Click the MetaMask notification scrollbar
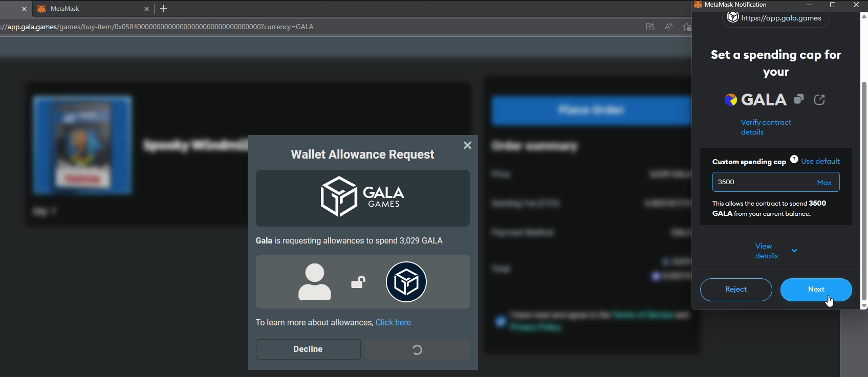 pos(864,190)
